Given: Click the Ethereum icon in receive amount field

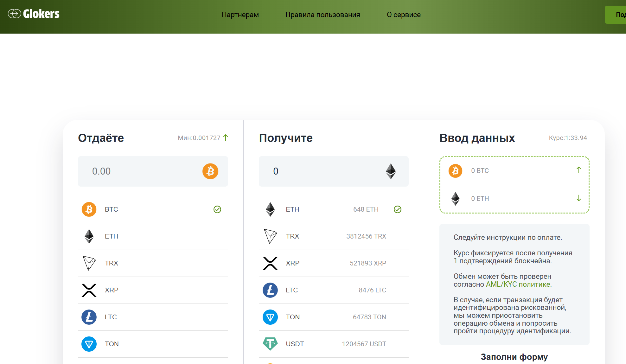Looking at the screenshot, I should click(391, 171).
